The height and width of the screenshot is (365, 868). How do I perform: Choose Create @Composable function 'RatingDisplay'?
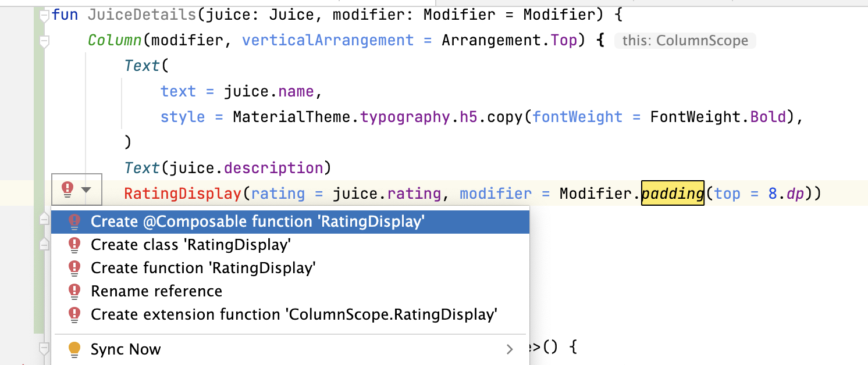point(258,221)
